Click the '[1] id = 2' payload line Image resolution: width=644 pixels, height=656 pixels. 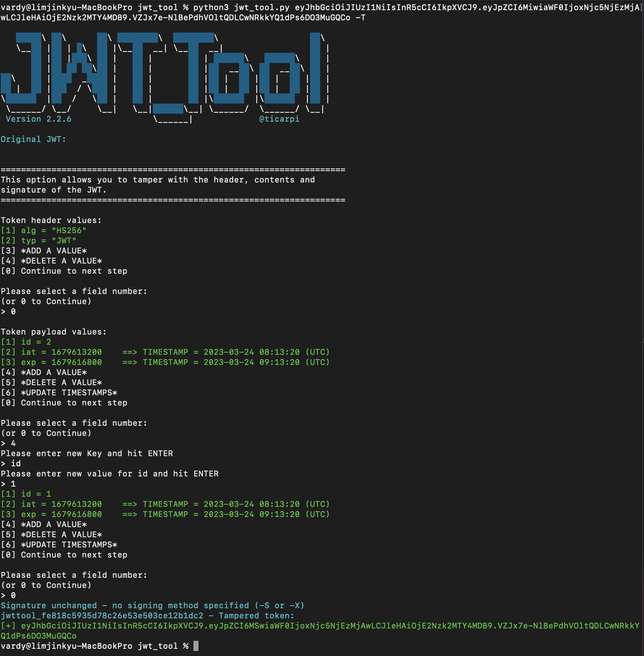(26, 342)
